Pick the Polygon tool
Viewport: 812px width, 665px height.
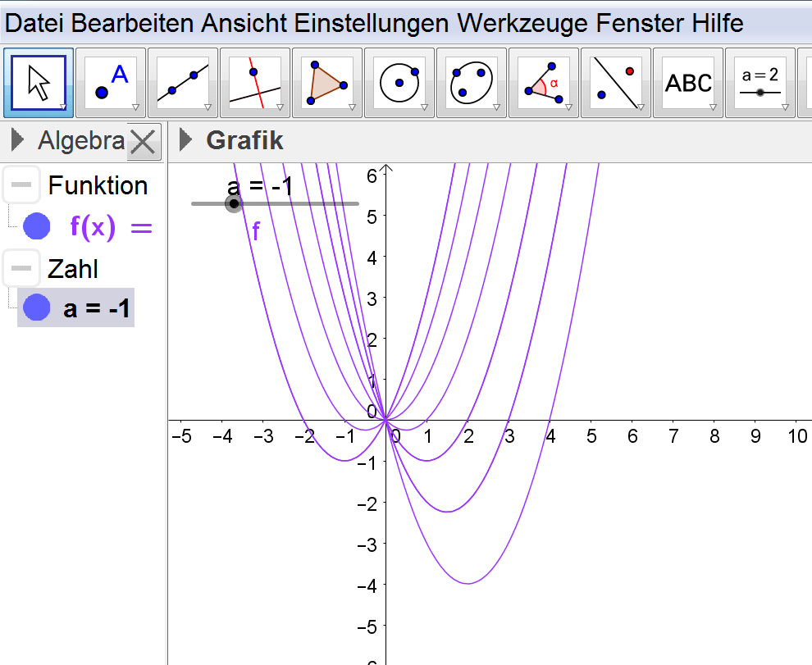point(327,83)
